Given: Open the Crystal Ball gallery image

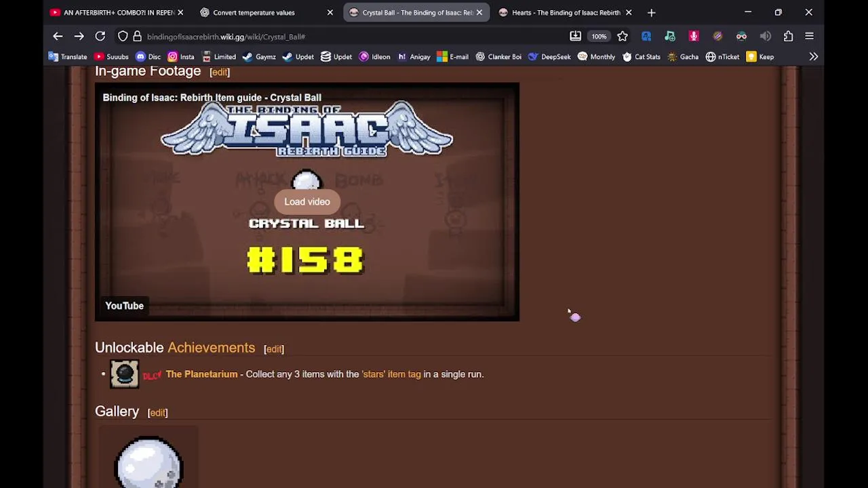Looking at the screenshot, I should point(149,462).
